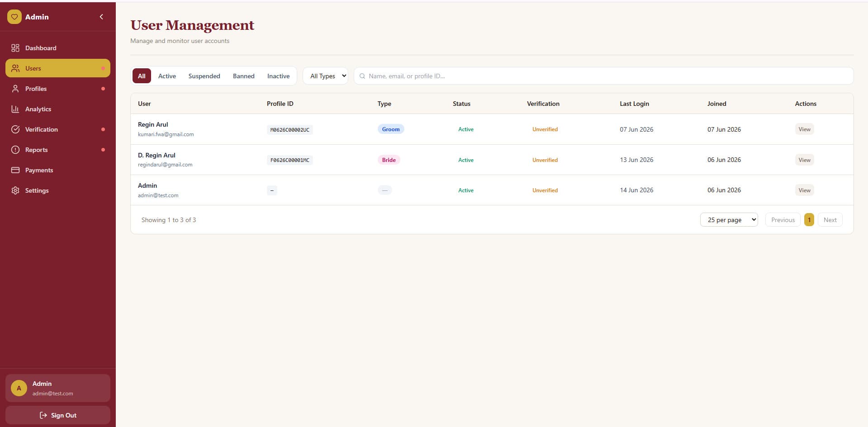Filter users by Active status tab
The height and width of the screenshot is (427, 868).
(167, 76)
